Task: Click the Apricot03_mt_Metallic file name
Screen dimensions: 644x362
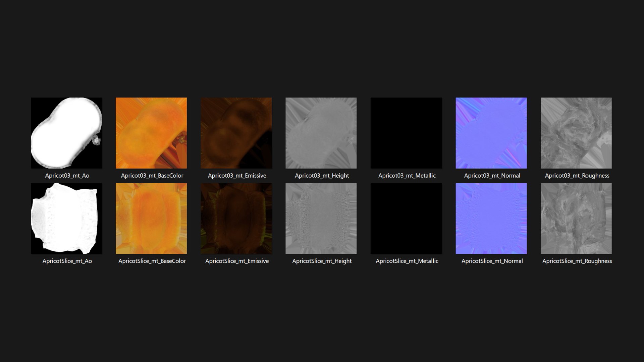Action: pos(407,176)
